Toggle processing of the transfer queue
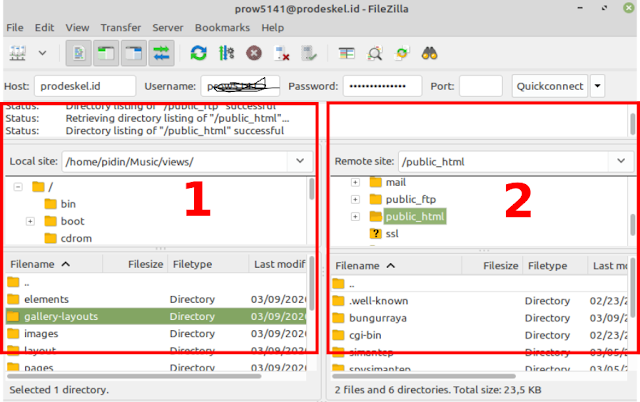This screenshot has height=402, width=640. tap(226, 53)
